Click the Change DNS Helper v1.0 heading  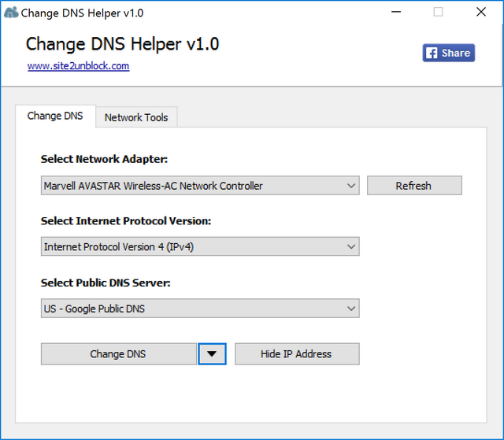point(122,44)
